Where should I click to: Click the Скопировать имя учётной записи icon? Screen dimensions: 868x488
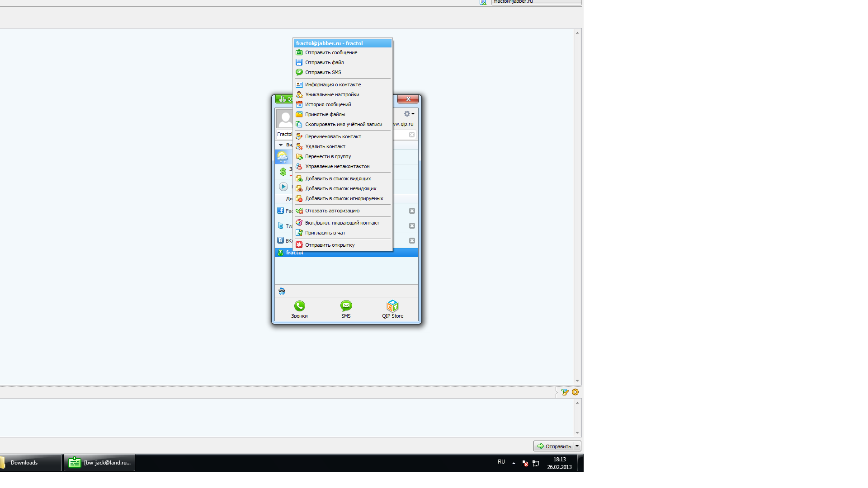(x=299, y=124)
